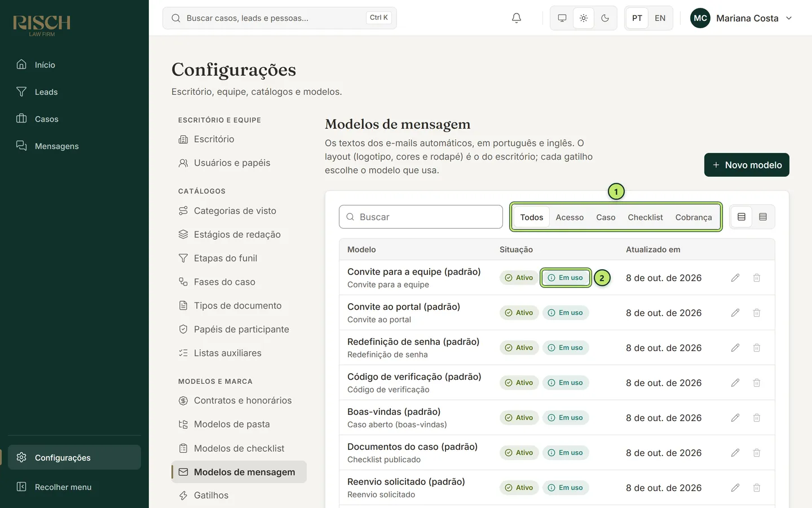Viewport: 812px width, 508px height.
Task: Go to Categorias de visto settings
Action: (239, 211)
